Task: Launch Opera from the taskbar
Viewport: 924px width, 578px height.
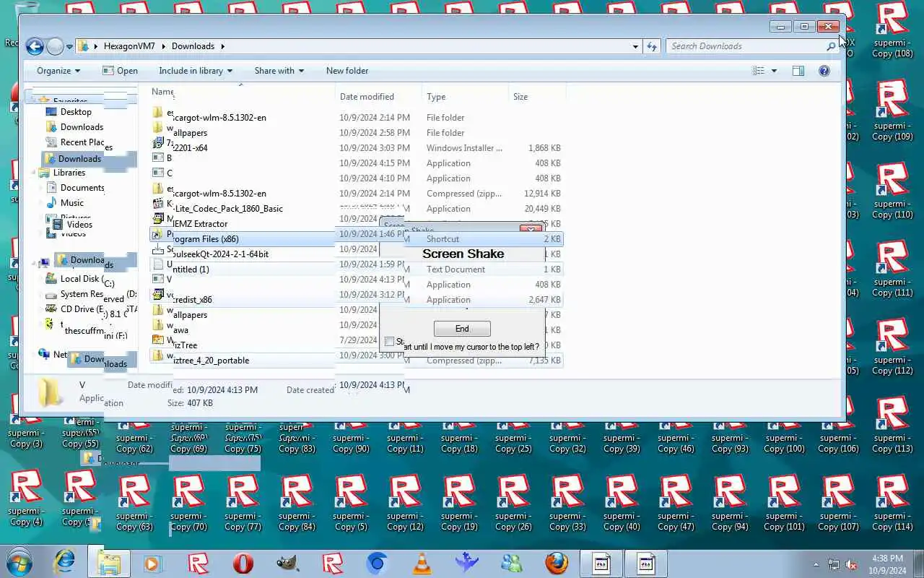Action: point(243,563)
